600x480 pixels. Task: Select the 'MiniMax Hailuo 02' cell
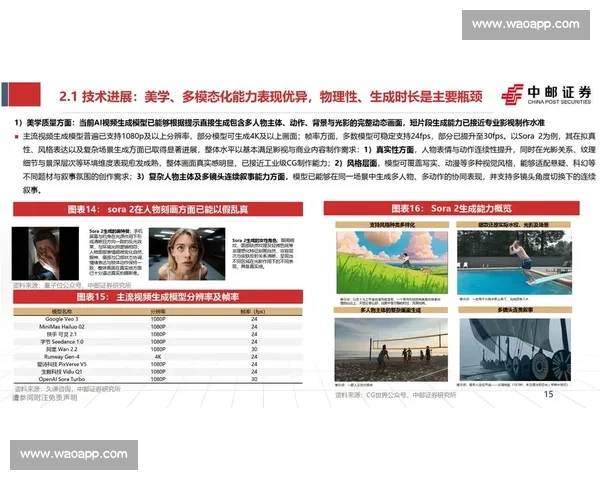tap(62, 327)
